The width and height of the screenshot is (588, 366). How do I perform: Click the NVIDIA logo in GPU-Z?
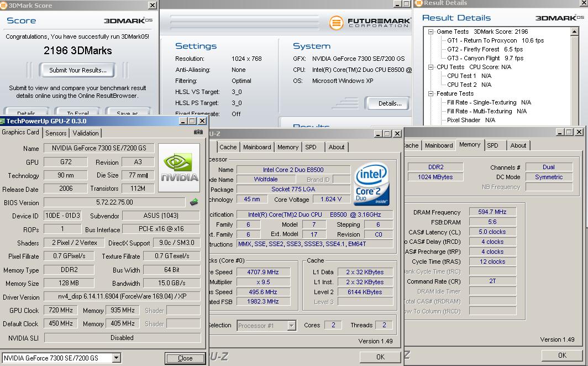pos(179,168)
